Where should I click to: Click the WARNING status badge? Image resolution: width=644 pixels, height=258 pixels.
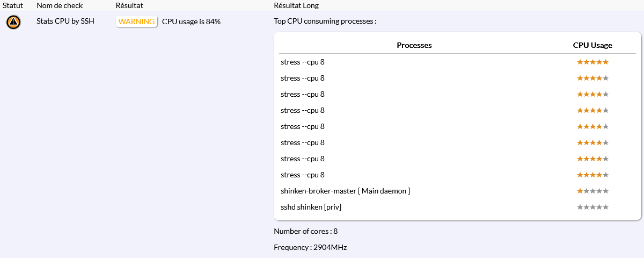click(x=137, y=21)
